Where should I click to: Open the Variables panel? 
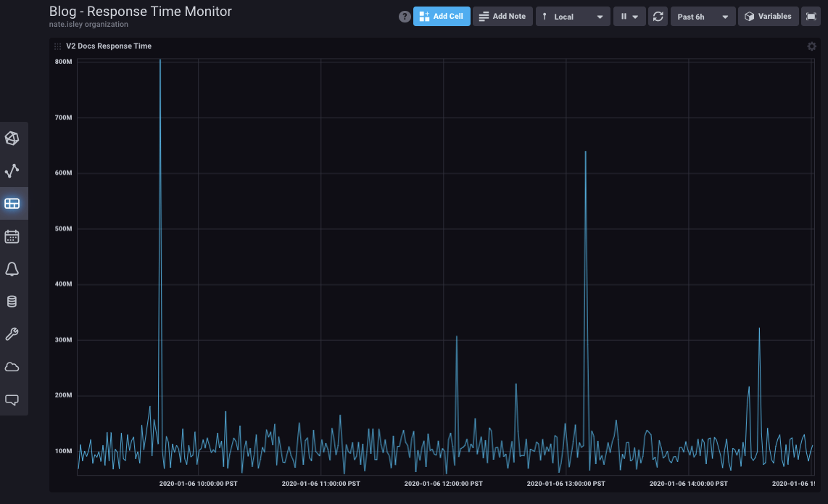click(768, 16)
